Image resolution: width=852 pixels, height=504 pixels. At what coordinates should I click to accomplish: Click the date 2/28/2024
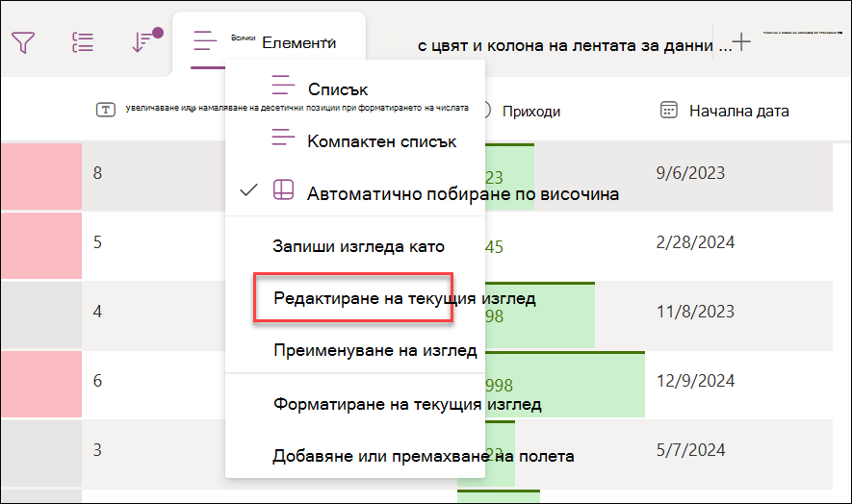tap(695, 242)
